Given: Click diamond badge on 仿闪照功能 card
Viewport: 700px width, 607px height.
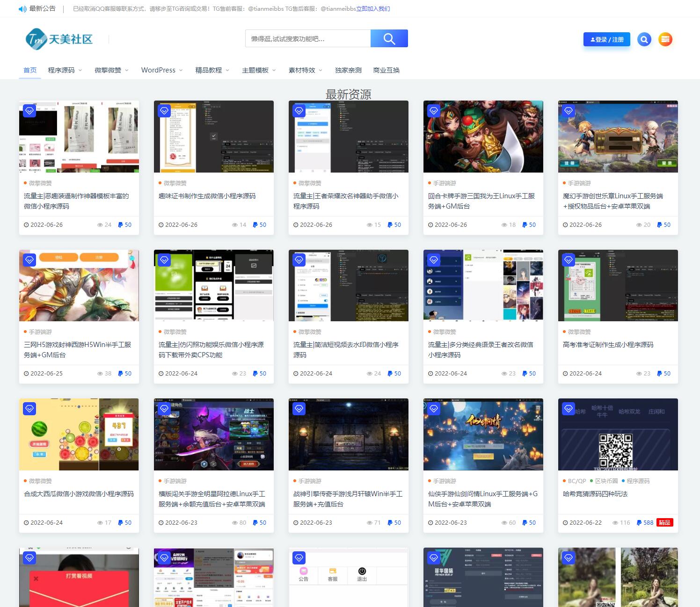Looking at the screenshot, I should click(164, 260).
